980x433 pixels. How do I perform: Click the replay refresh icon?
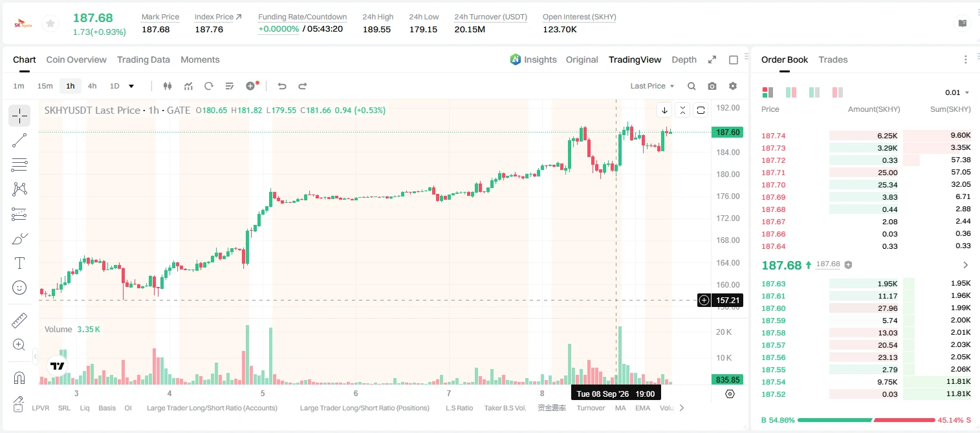(209, 86)
